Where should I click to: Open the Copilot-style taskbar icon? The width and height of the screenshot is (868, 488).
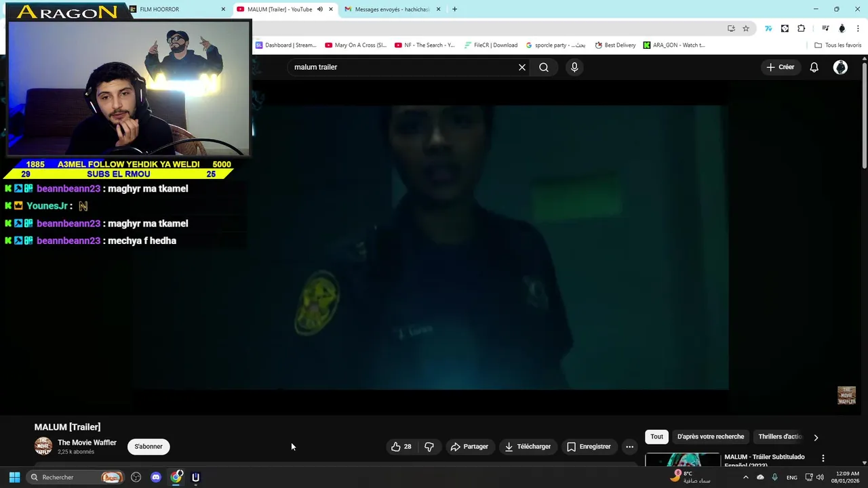point(136,477)
